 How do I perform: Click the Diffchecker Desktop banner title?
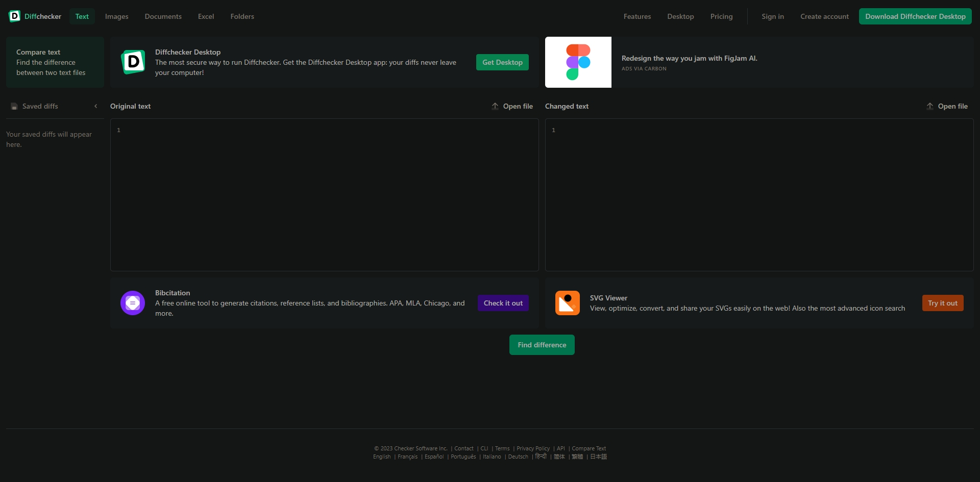pyautogui.click(x=188, y=52)
